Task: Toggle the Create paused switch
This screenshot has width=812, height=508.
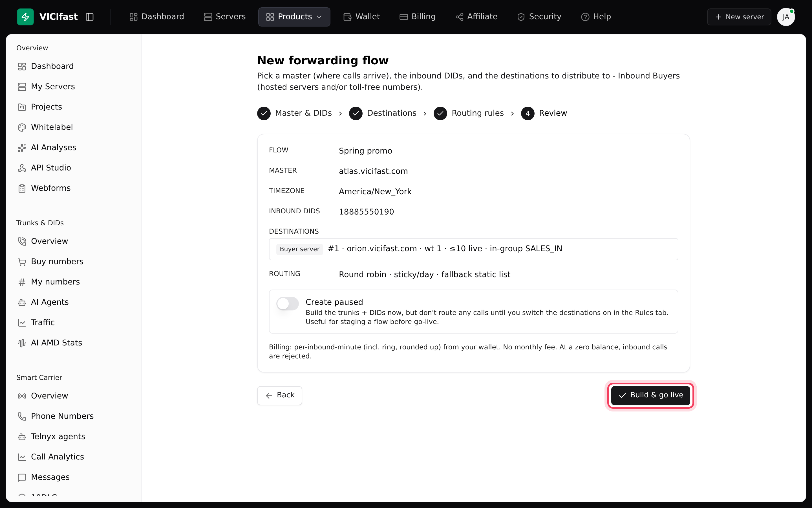Action: point(288,304)
